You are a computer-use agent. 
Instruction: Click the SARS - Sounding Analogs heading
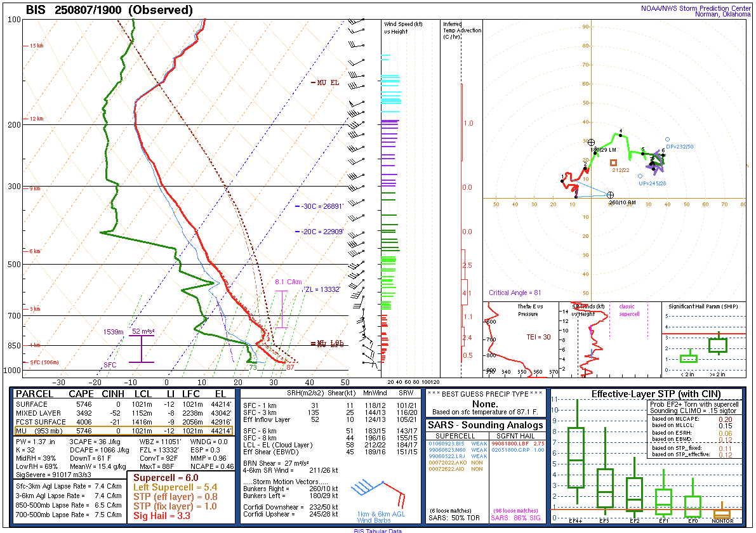(486, 425)
